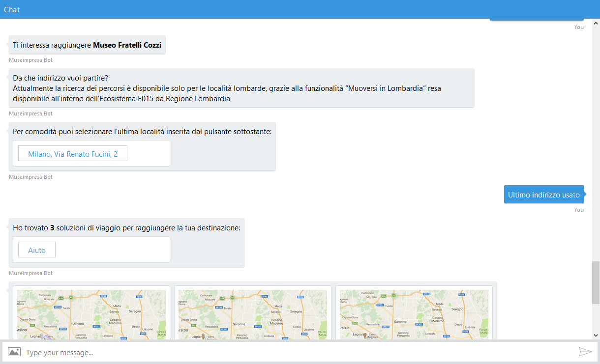The width and height of the screenshot is (600, 364).
Task: Click the Chat header title
Action: [x=12, y=9]
